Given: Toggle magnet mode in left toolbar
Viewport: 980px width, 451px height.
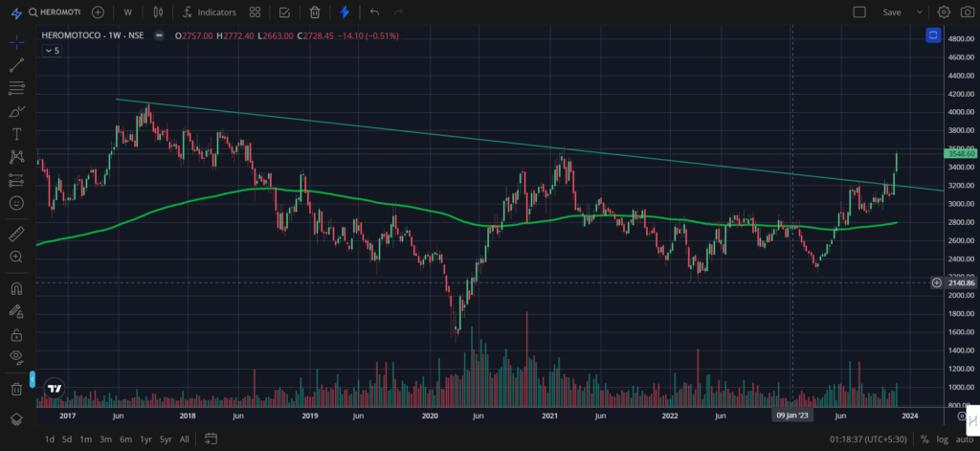Looking at the screenshot, I should (x=17, y=289).
